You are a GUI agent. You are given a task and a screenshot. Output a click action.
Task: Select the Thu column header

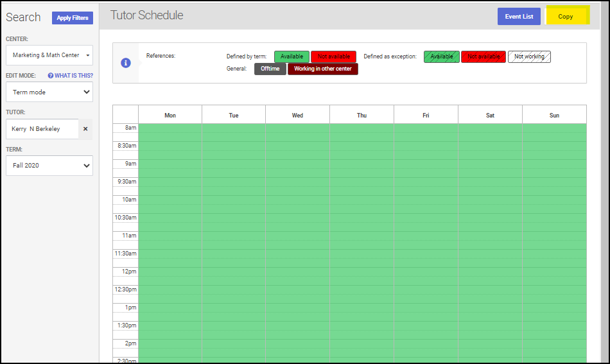[x=362, y=115]
